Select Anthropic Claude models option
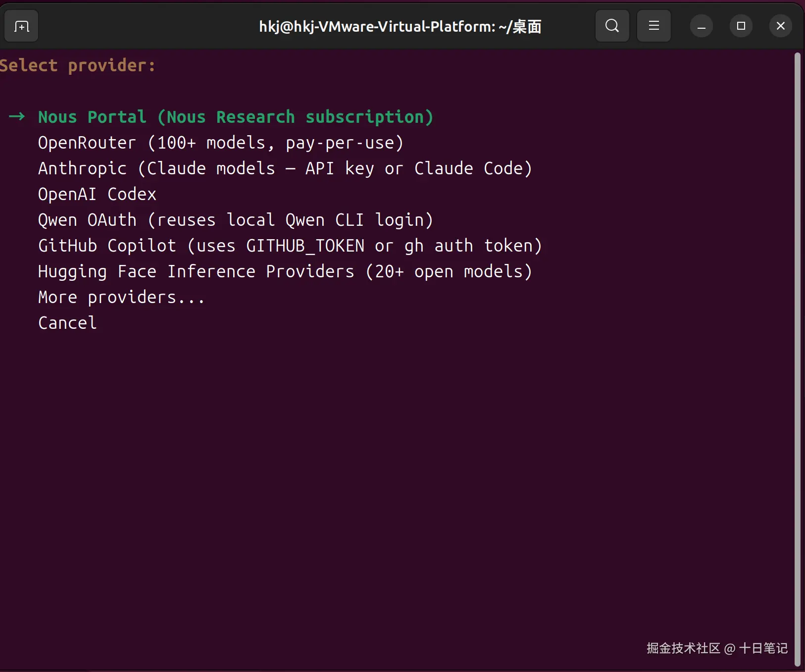 click(285, 169)
